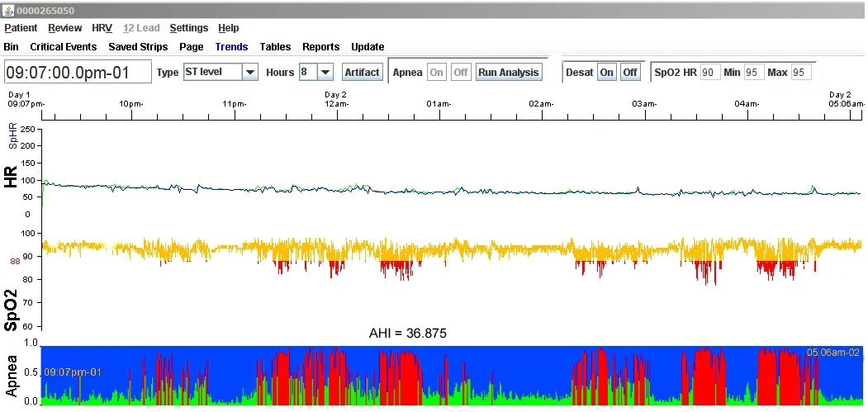
Task: Open the 12 Lead menu
Action: coord(141,28)
